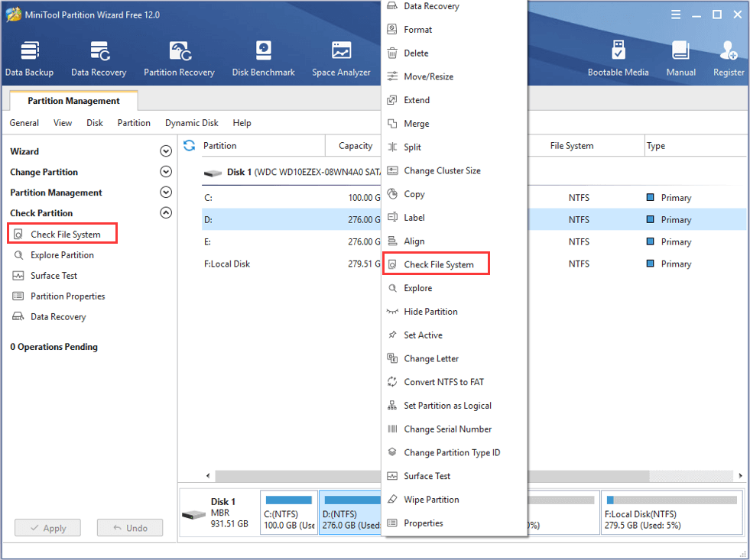
Task: Collapse the Check Partition section
Action: click(x=165, y=212)
